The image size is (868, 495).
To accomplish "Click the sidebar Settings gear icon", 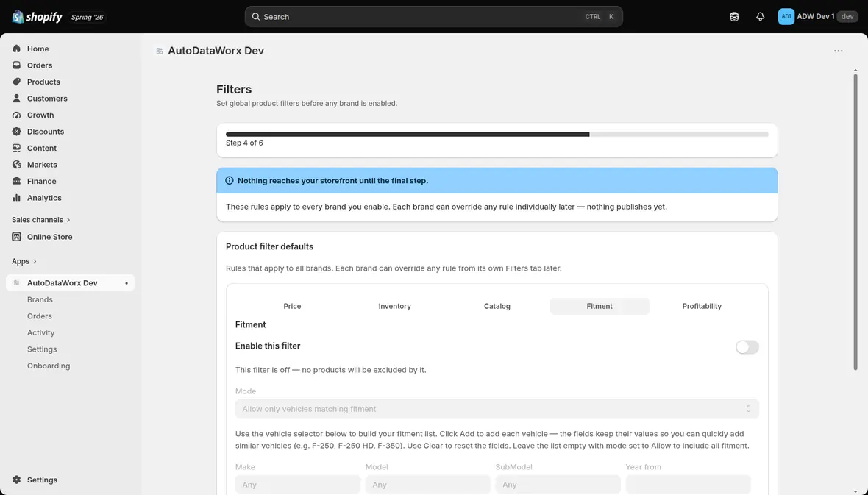I will (17, 480).
